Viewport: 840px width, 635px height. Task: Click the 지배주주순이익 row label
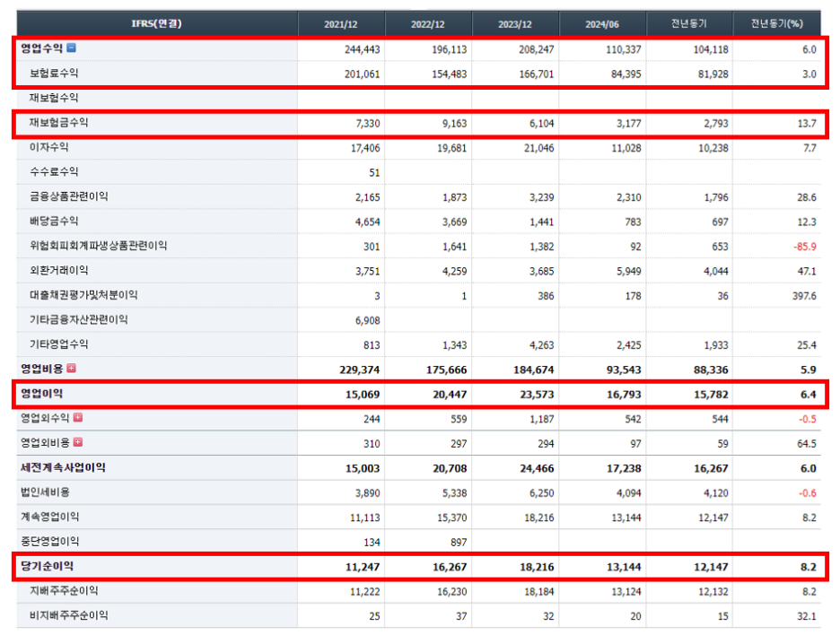pyautogui.click(x=64, y=590)
